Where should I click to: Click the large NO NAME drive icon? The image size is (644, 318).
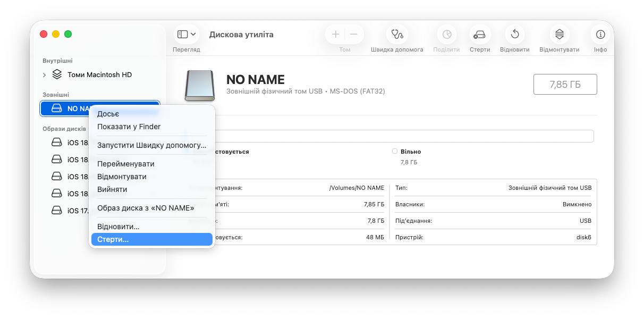199,86
